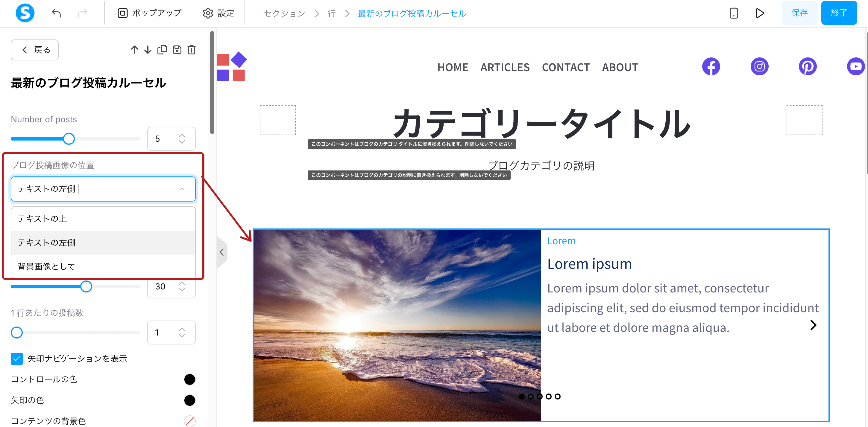868x427 pixels.
Task: Select the last carousel pagination dot
Action: tap(558, 396)
